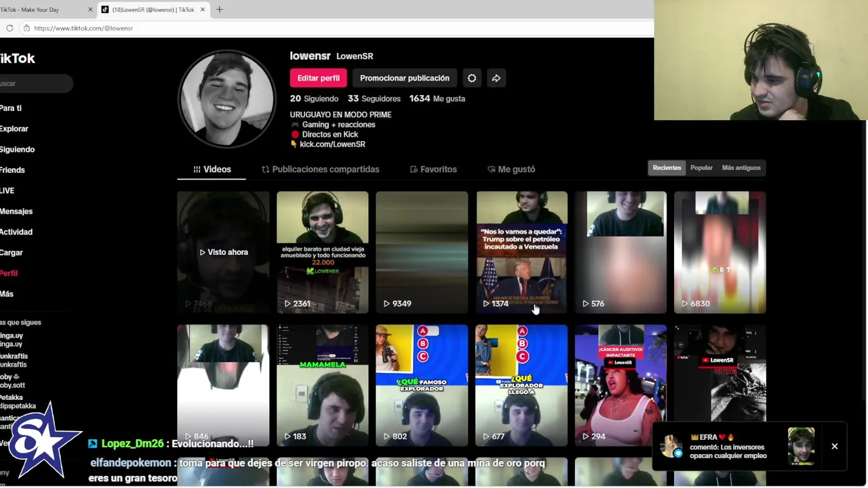The height and width of the screenshot is (488, 868).
Task: Open profile settings gear icon
Action: coord(472,78)
